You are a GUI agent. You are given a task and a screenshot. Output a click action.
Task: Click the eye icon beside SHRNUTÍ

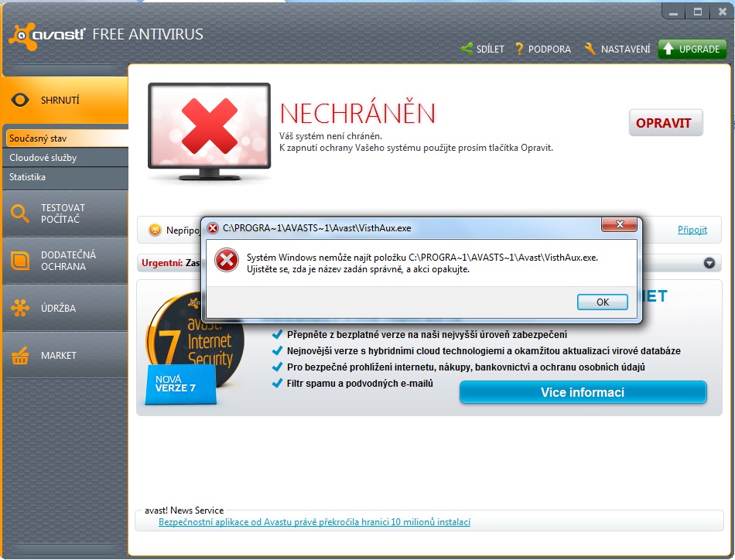(20, 100)
